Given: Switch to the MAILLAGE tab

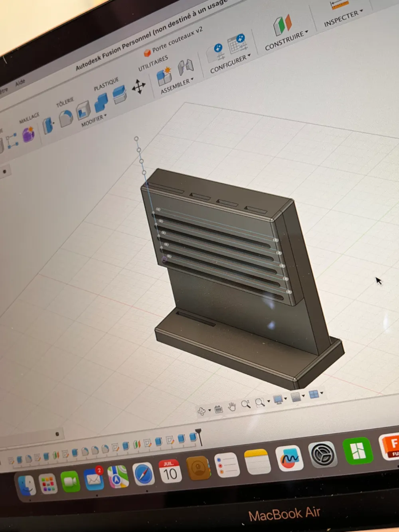Looking at the screenshot, I should click(x=29, y=118).
